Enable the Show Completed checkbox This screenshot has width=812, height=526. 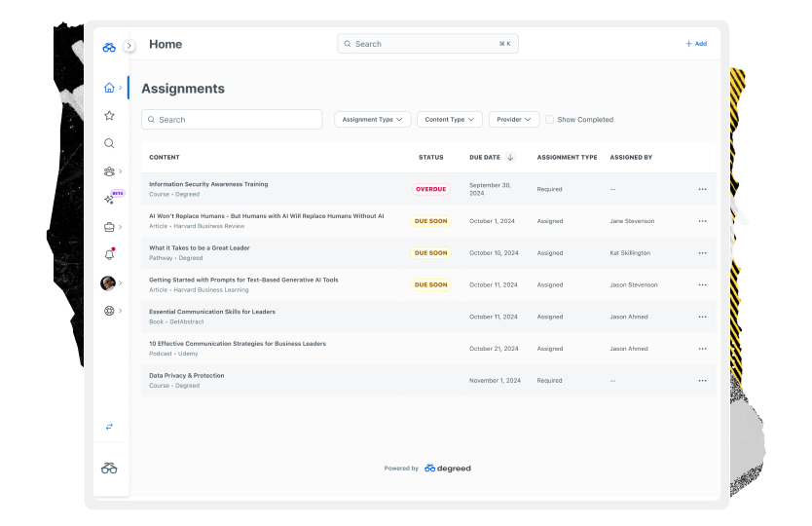click(x=549, y=120)
